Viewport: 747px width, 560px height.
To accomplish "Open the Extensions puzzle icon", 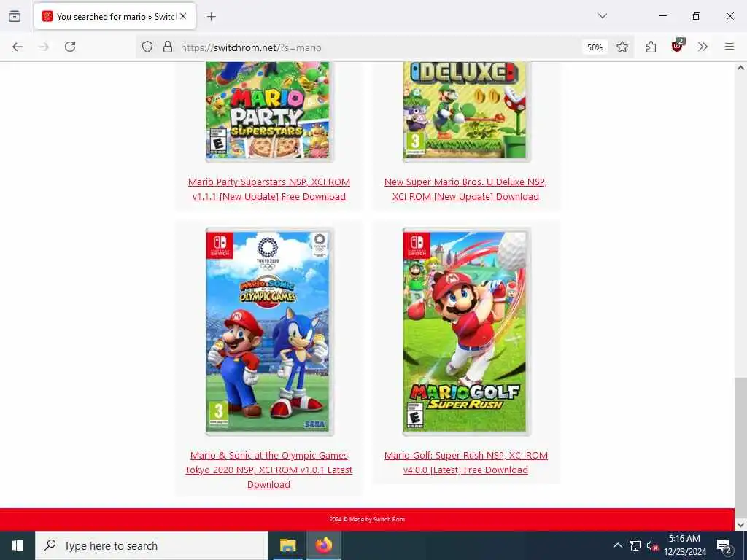I will [x=651, y=47].
